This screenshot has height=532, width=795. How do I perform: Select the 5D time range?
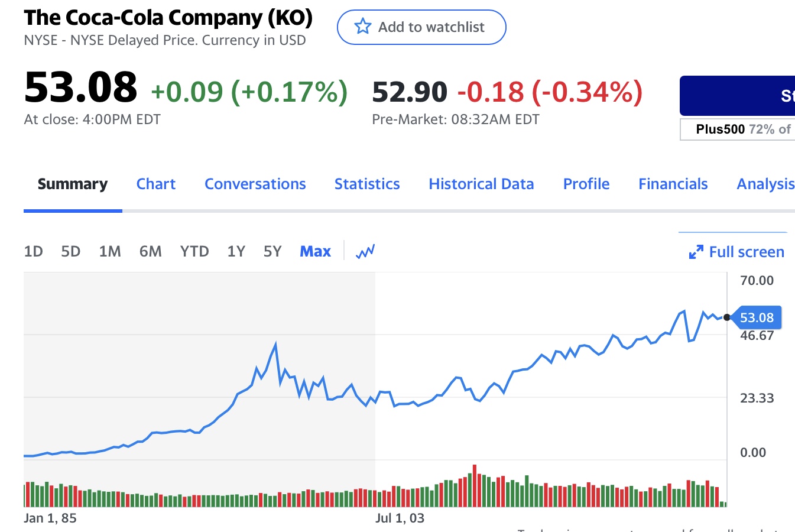click(x=70, y=252)
